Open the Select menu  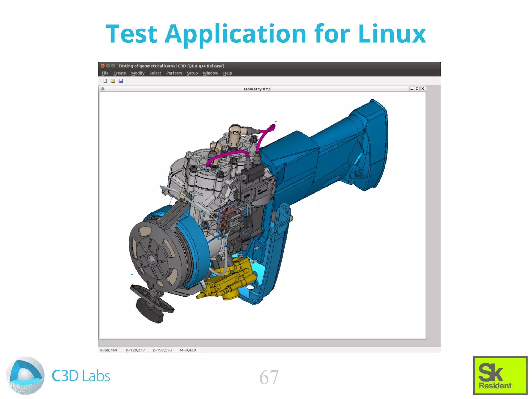point(155,73)
